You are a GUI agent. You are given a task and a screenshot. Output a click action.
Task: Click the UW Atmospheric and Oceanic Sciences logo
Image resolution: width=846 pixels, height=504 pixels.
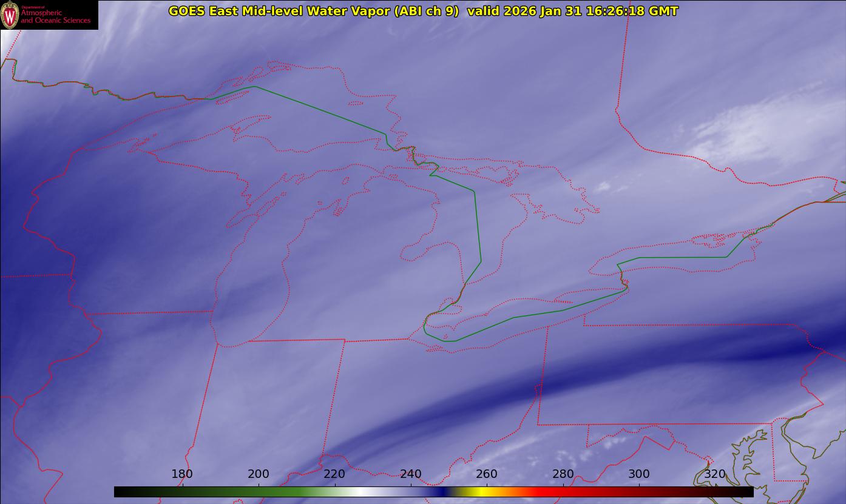pyautogui.click(x=49, y=15)
